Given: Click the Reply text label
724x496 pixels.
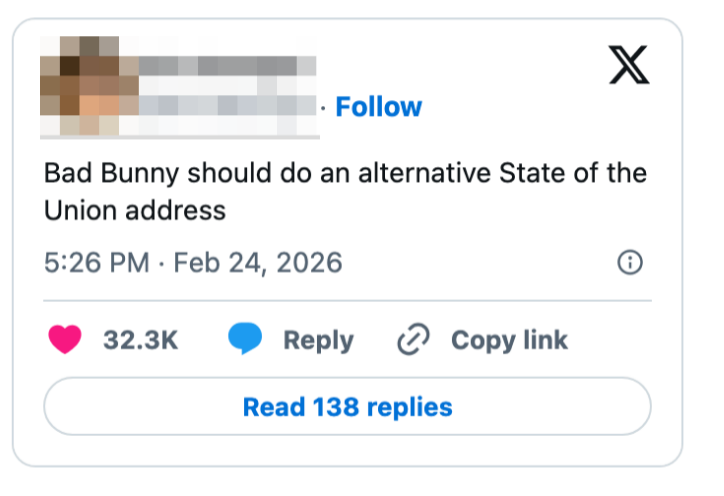Looking at the screenshot, I should [318, 340].
